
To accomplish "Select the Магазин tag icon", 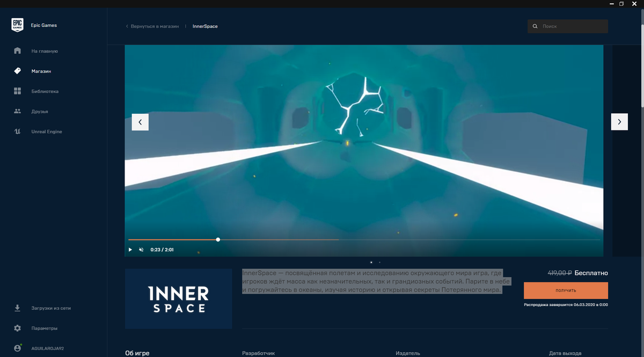I will tap(17, 71).
